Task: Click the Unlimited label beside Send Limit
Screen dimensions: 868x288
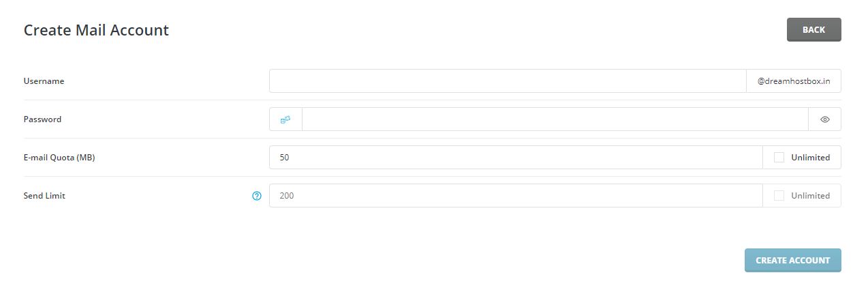Action: coord(810,195)
